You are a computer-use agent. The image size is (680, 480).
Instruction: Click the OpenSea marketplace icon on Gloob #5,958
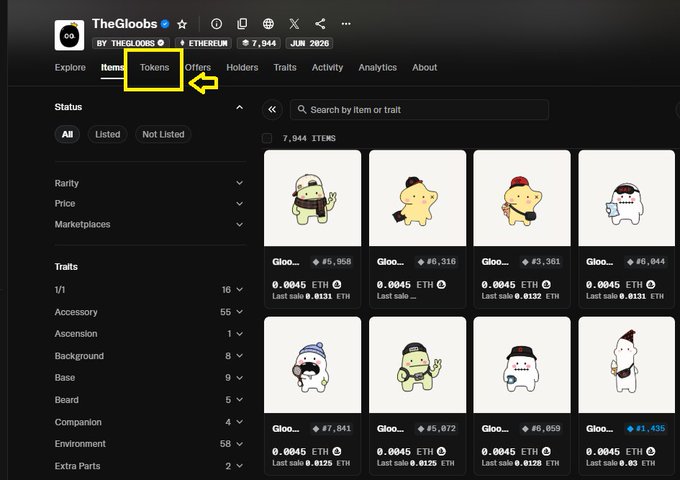[337, 284]
